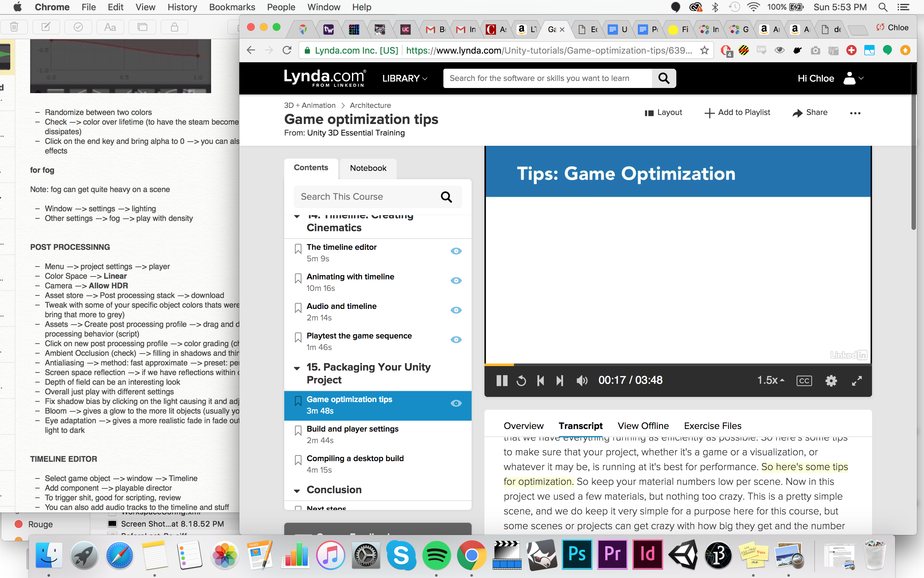
Task: Toggle watched eye for Audio and timeline
Action: pos(456,310)
